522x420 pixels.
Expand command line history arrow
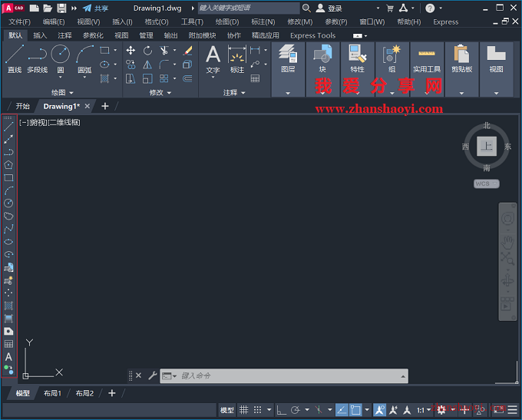click(403, 376)
